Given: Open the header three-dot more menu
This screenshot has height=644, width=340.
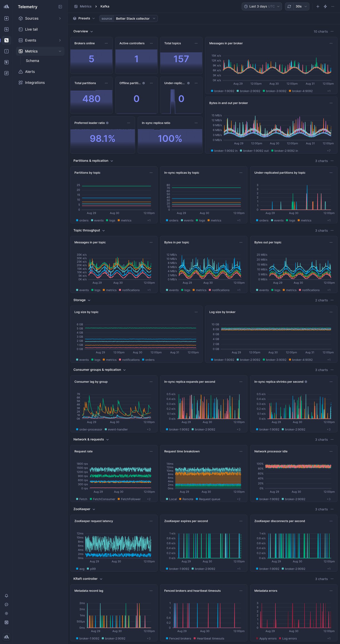Looking at the screenshot, I should pyautogui.click(x=333, y=6).
